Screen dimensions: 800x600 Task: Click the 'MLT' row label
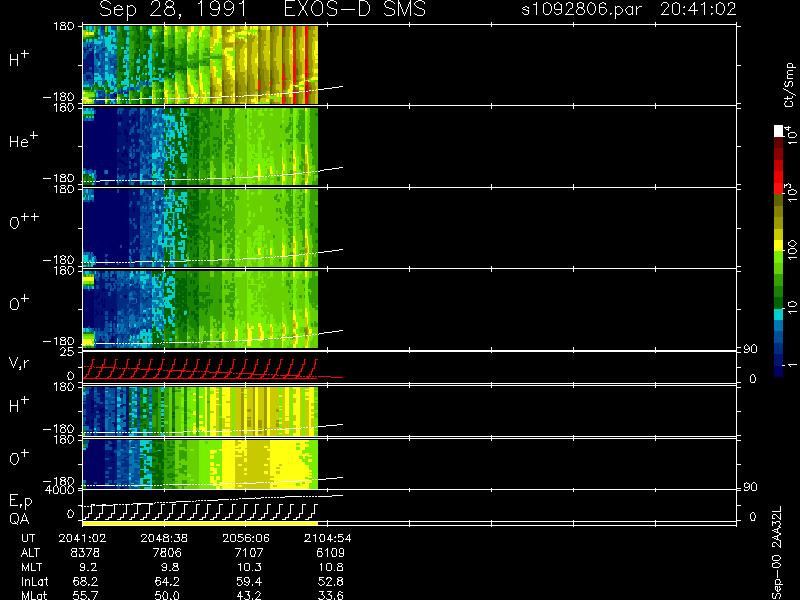pyautogui.click(x=32, y=567)
